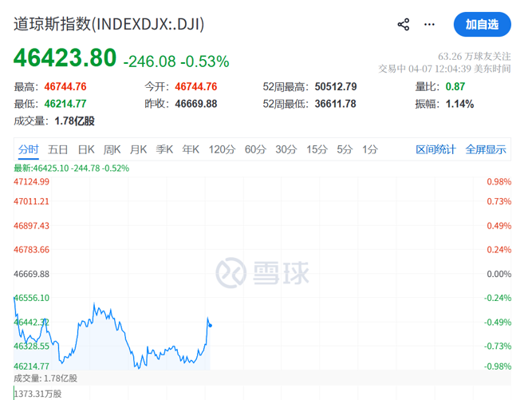Image resolution: width=532 pixels, height=400 pixels.
Task: Click the latest price dot on the chart line
Action: point(210,325)
